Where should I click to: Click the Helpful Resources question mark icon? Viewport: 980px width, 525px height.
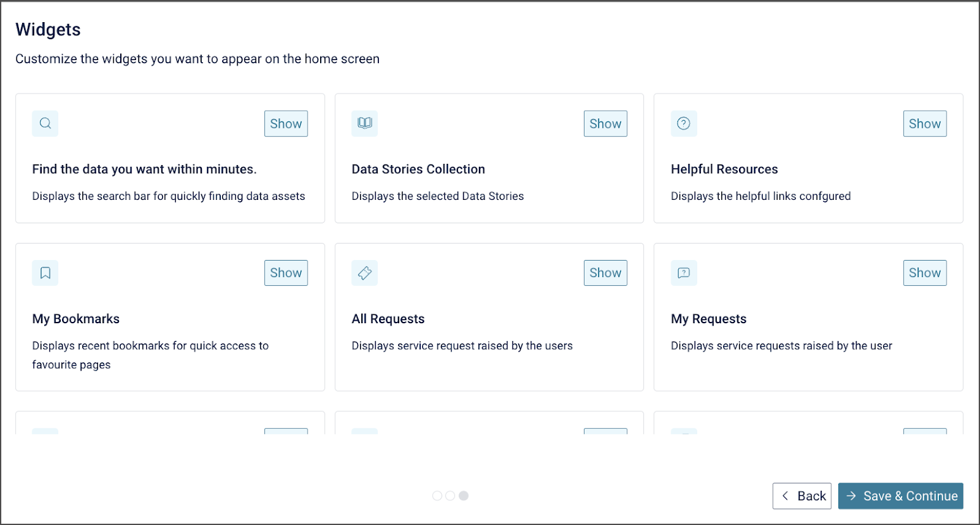point(684,123)
